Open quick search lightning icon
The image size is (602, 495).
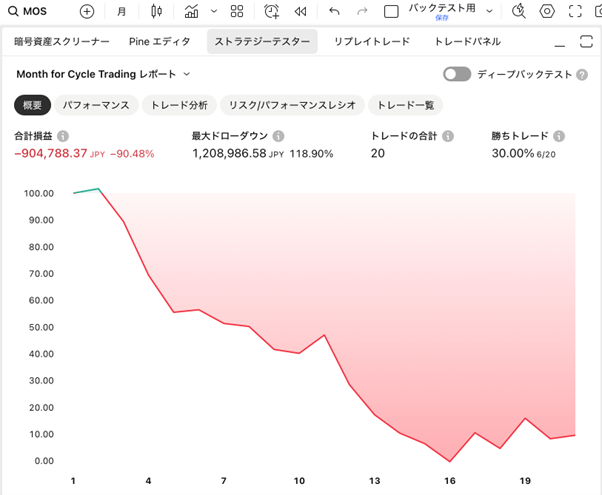point(518,11)
